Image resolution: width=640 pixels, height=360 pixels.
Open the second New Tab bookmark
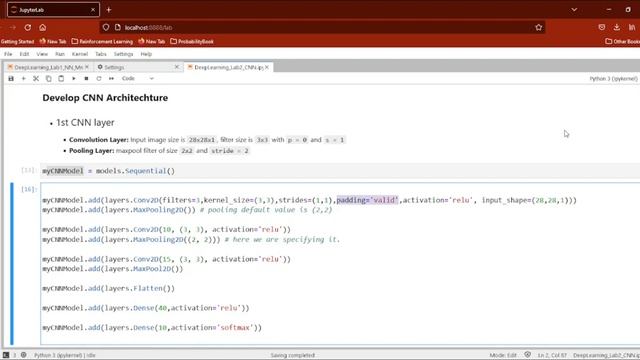coord(152,42)
